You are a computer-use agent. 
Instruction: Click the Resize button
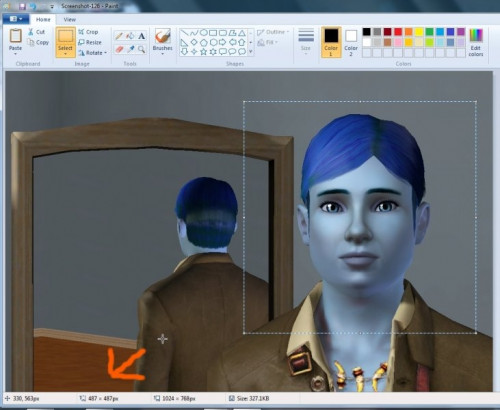click(90, 42)
